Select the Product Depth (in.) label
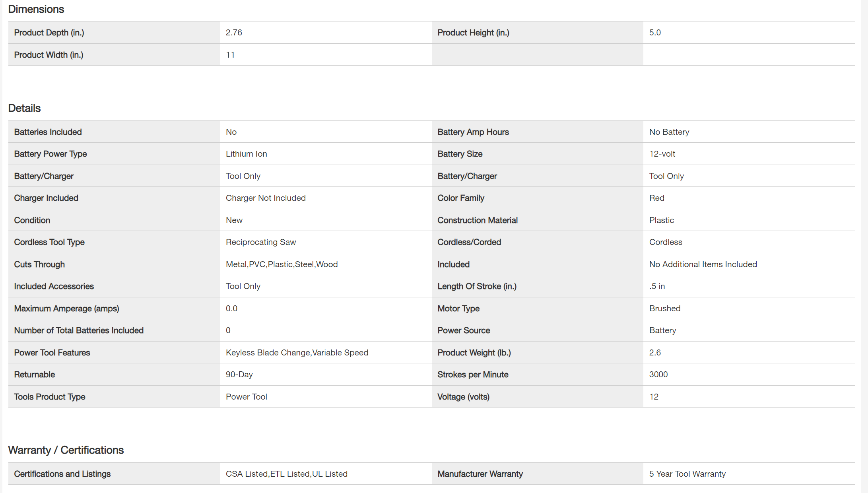 pos(49,33)
